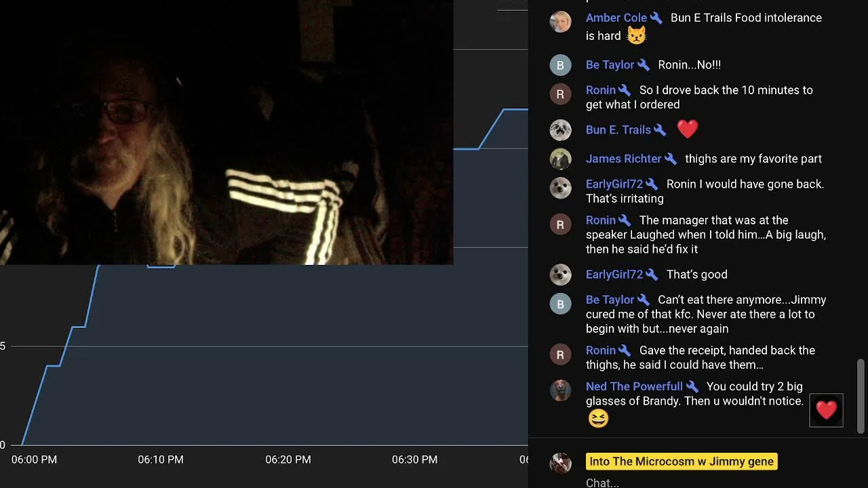This screenshot has width=868, height=488.
Task: Click the wrench badge beside Bun E. Trails
Action: tap(660, 130)
